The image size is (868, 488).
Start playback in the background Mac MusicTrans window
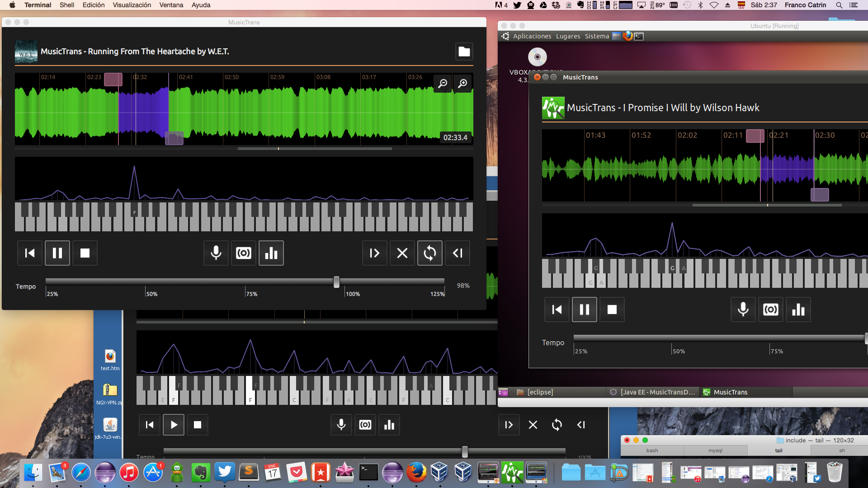174,425
